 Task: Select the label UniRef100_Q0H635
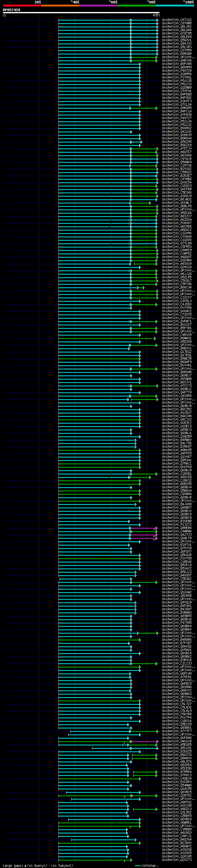tap(176, 135)
